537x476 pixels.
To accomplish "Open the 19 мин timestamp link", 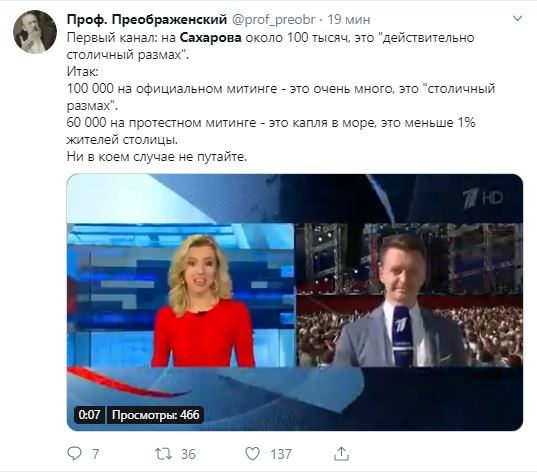I will click(349, 20).
